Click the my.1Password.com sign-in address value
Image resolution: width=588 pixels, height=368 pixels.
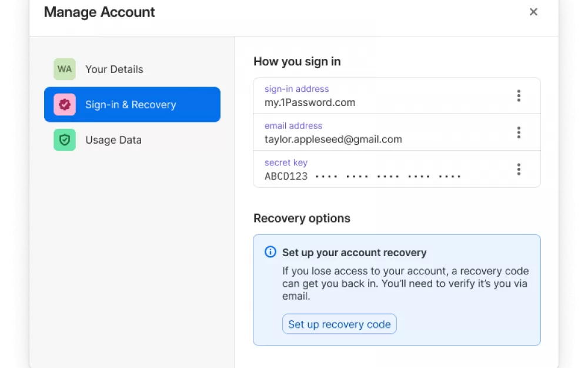coord(310,102)
